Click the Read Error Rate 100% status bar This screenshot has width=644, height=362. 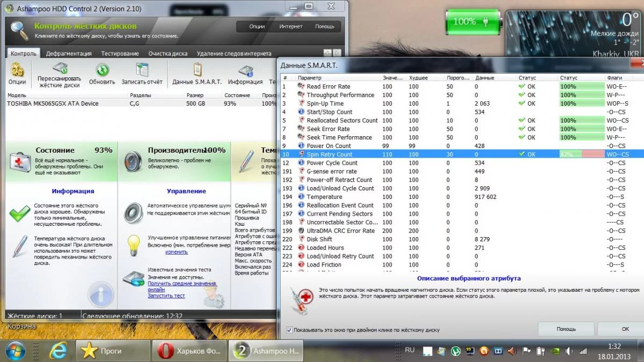582,86
